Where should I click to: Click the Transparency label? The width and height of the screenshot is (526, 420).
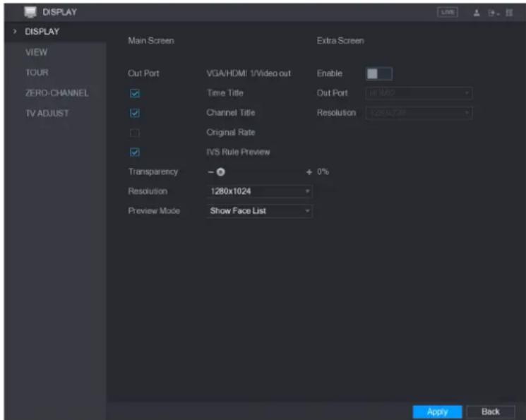click(x=153, y=172)
